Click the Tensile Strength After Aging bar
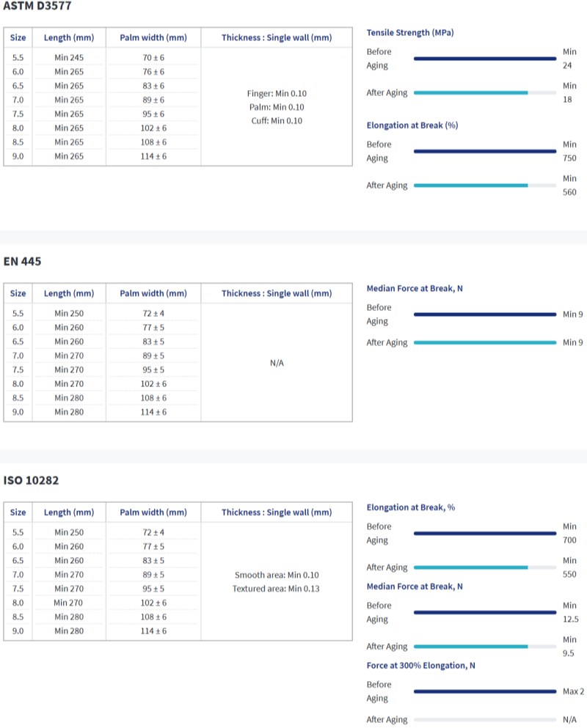Image resolution: width=587 pixels, height=728 pixels. coord(484,93)
